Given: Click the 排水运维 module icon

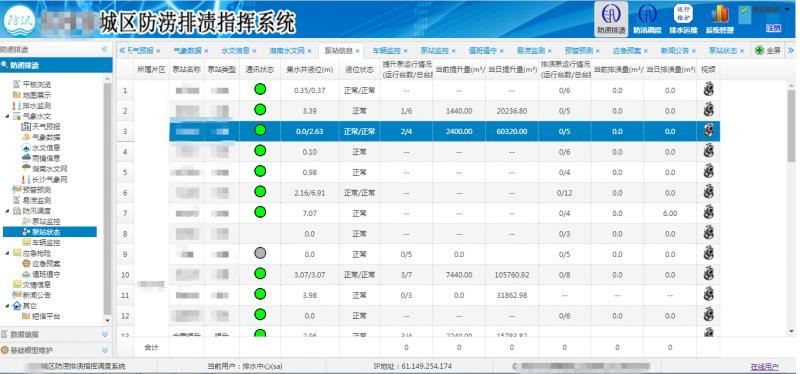Looking at the screenshot, I should click(683, 14).
